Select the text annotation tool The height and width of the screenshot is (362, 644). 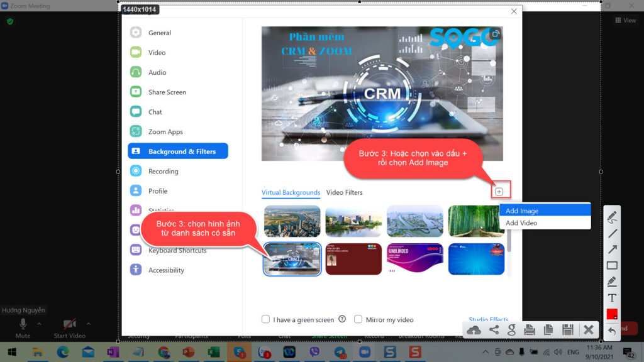coord(612,298)
